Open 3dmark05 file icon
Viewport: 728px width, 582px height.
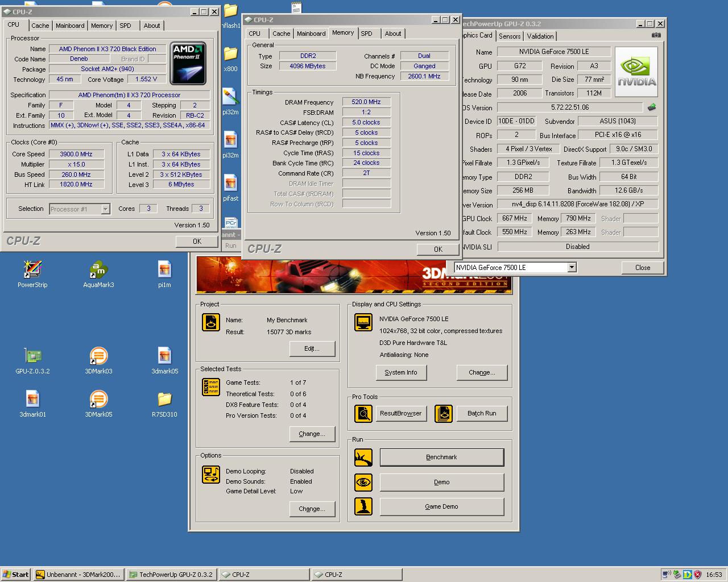click(164, 360)
